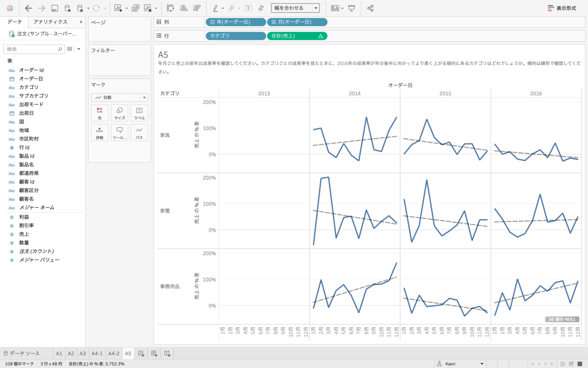Select the data source 注文 (サンプル - スーパー...

(x=43, y=34)
